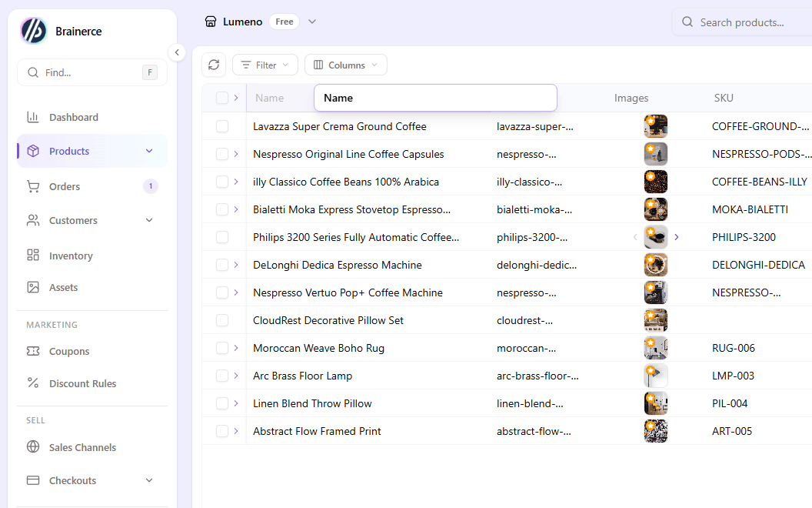This screenshot has height=508, width=812.
Task: Open the Dashboard menu item
Action: [x=92, y=117]
